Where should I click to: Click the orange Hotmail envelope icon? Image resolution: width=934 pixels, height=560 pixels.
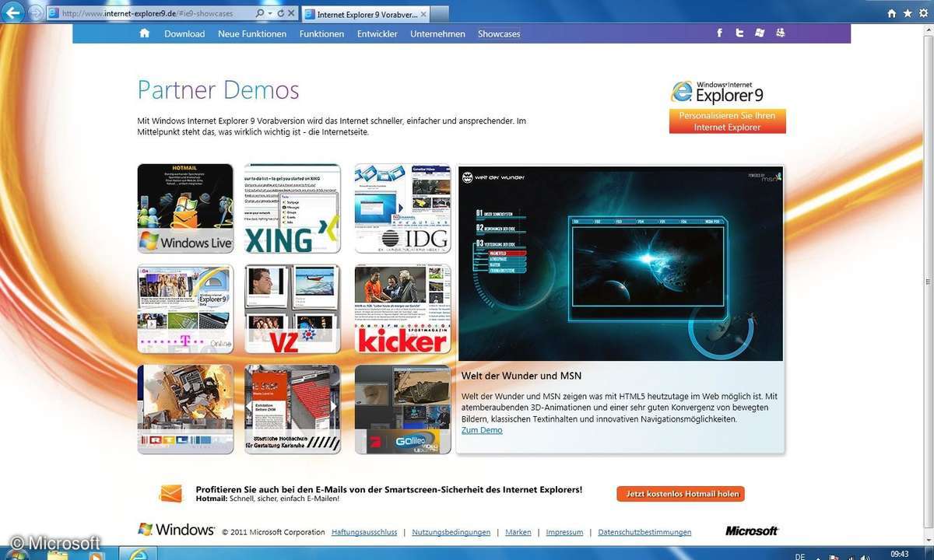coord(170,493)
